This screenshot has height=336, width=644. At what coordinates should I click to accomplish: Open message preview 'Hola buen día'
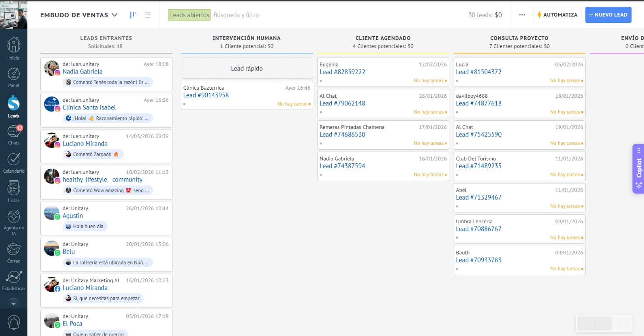pos(85,226)
